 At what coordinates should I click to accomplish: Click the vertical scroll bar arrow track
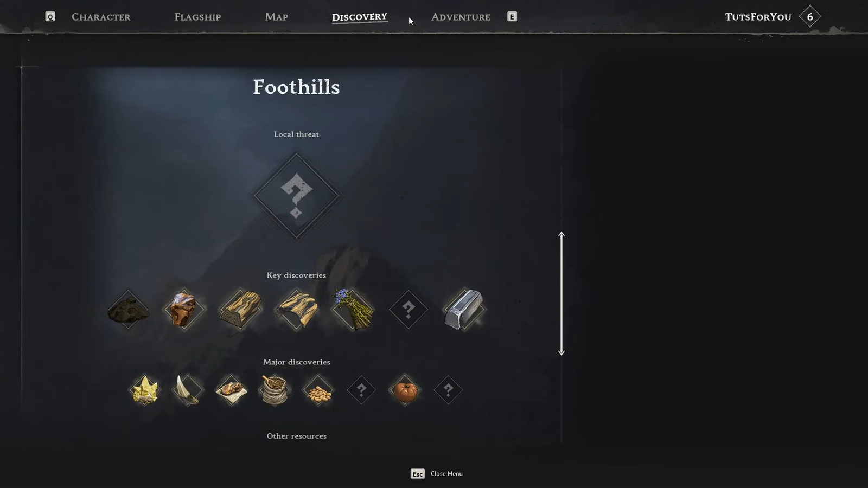561,293
